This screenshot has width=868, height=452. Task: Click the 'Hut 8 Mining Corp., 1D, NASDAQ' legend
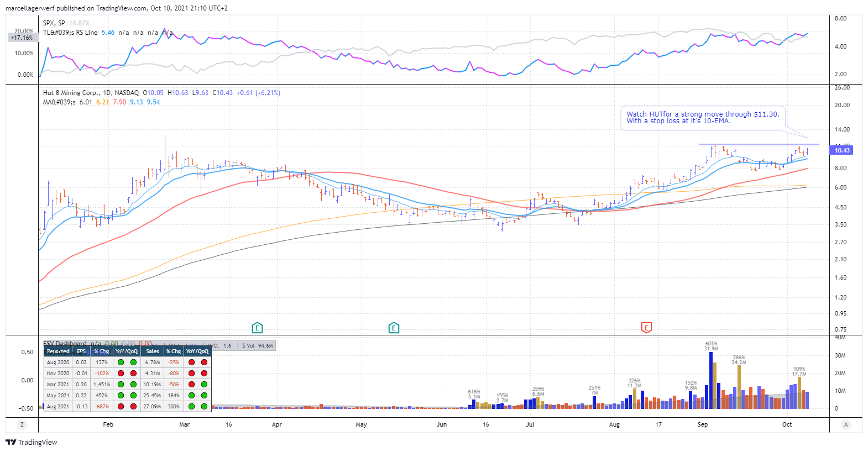(x=91, y=93)
